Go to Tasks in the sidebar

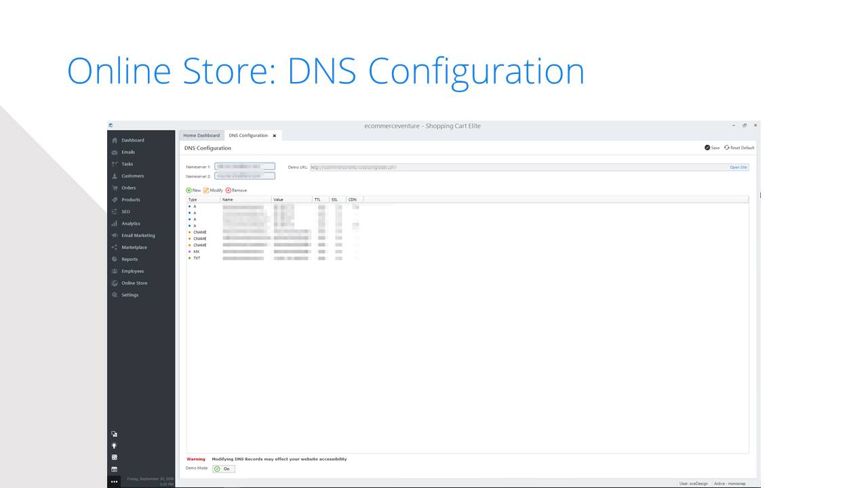tap(127, 164)
